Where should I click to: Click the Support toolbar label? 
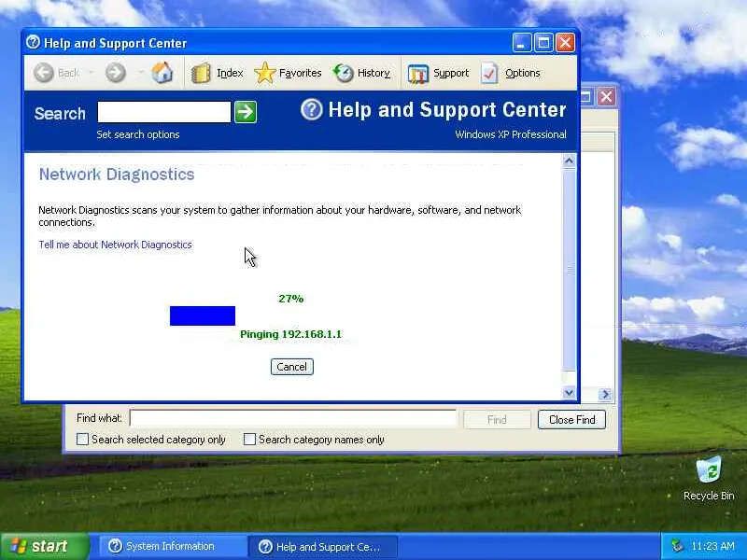coord(451,73)
